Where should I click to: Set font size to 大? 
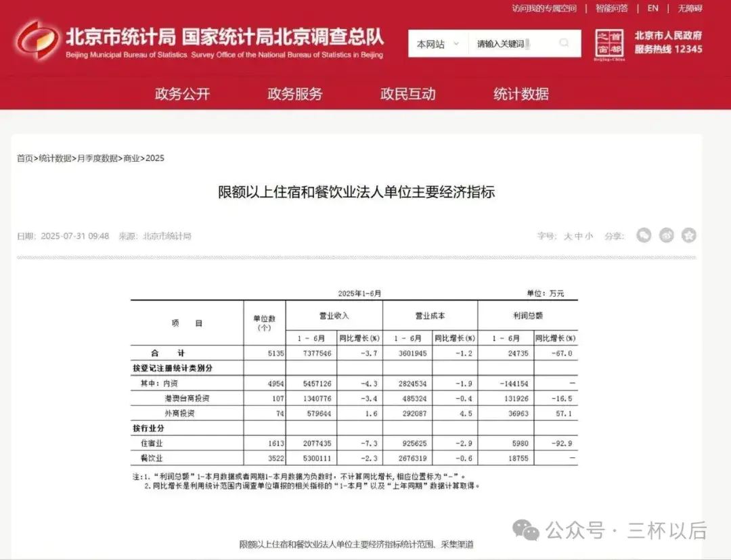[568, 236]
